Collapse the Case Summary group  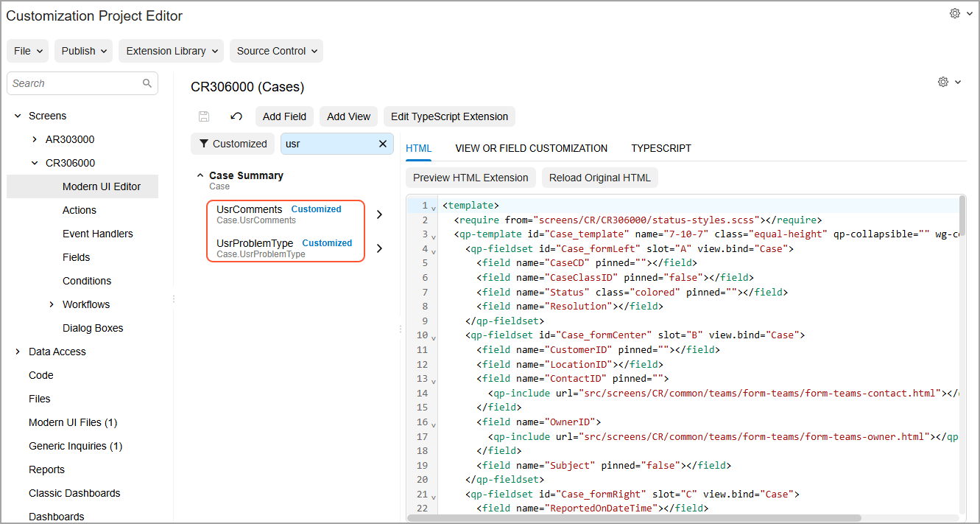pyautogui.click(x=200, y=175)
